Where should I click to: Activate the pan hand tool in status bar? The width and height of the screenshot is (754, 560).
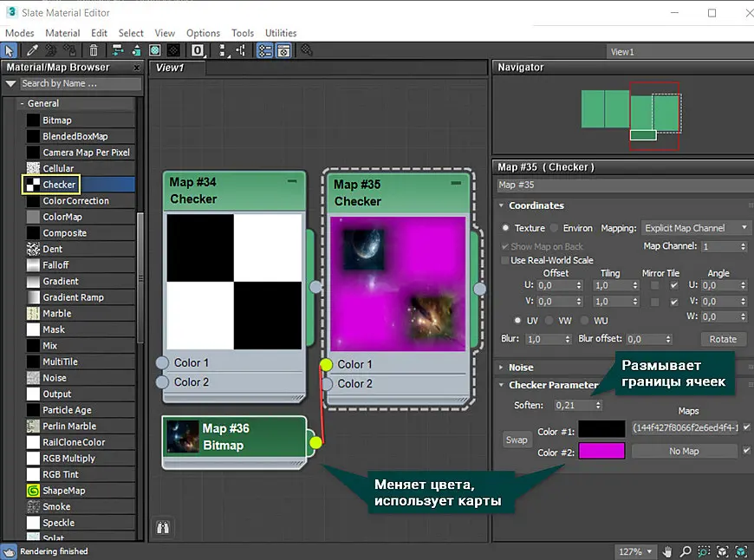pyautogui.click(x=667, y=551)
